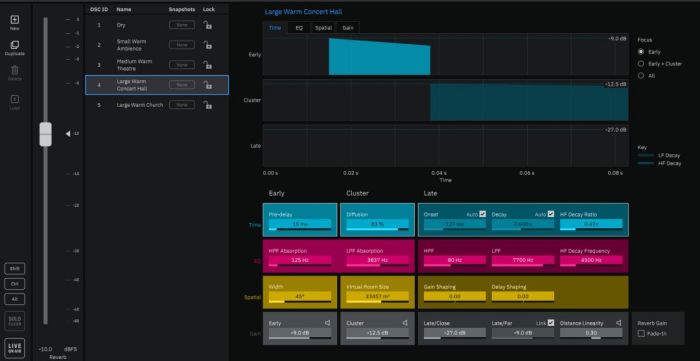Click the Pre-delay value slider

click(300, 224)
